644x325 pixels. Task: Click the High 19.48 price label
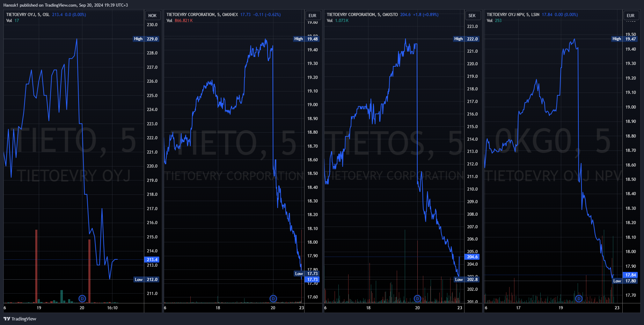[x=306, y=39]
